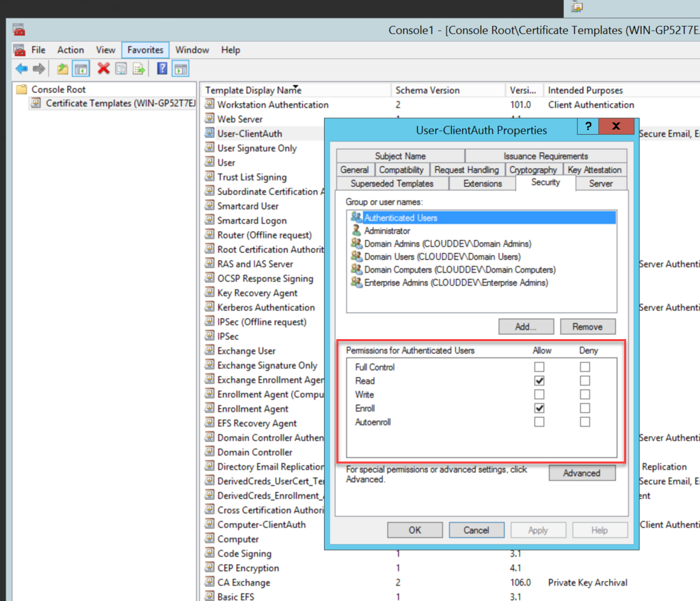
Task: Toggle Show/Hide Action Pane icon
Action: click(180, 68)
